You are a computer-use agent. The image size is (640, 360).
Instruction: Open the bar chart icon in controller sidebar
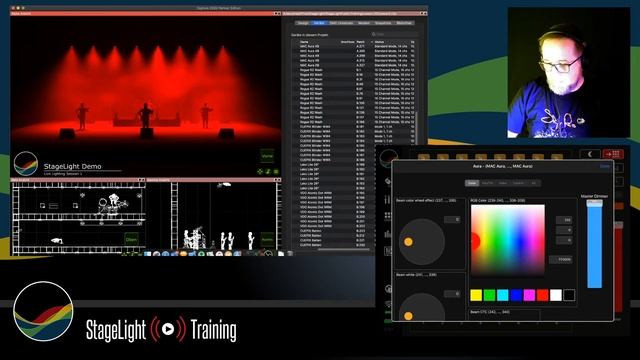pyautogui.click(x=387, y=234)
